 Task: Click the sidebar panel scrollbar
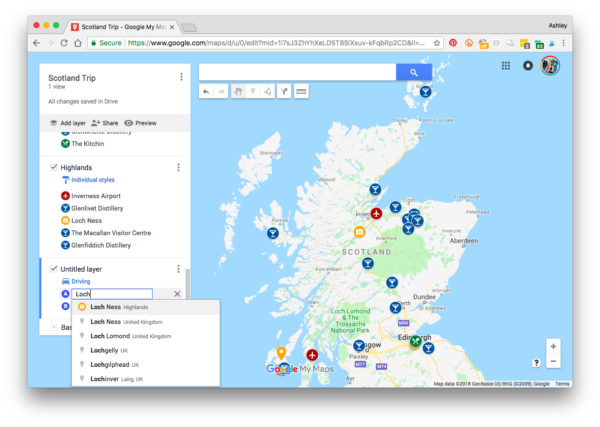(188, 284)
